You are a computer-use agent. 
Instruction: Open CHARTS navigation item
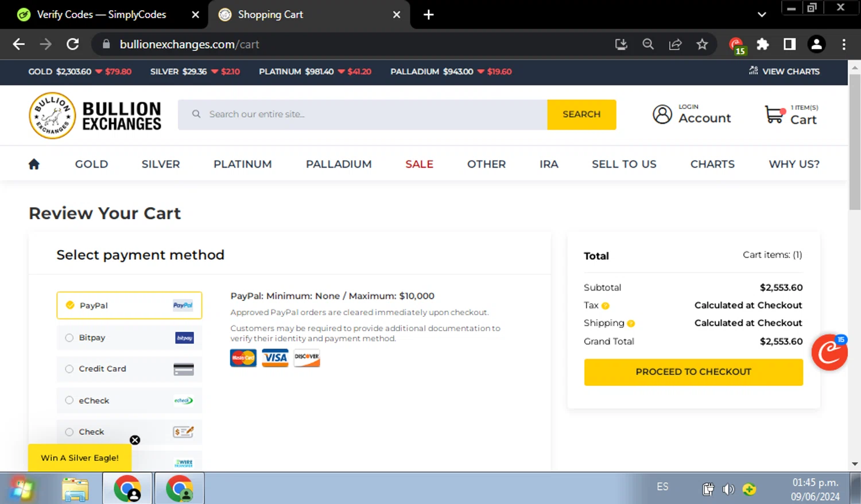[x=712, y=164]
